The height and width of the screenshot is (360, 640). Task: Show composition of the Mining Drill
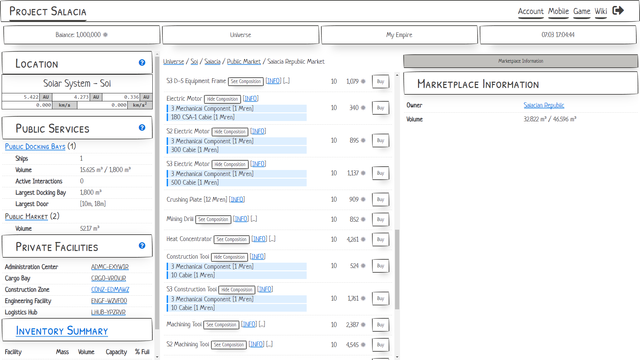(213, 220)
